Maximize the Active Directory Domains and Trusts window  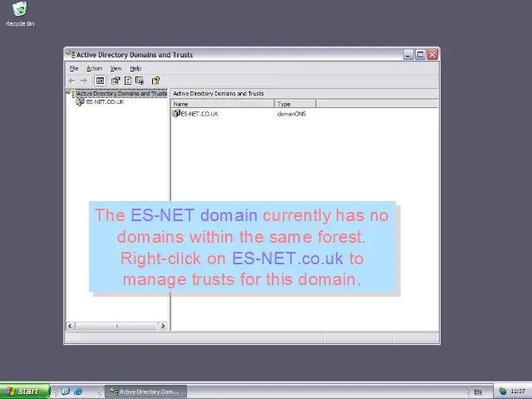pos(420,54)
